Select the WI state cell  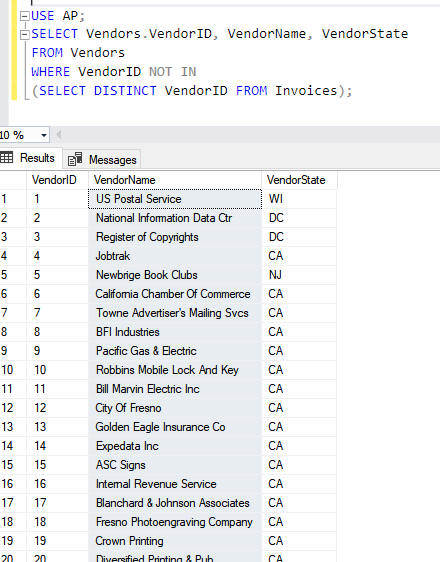click(x=299, y=199)
